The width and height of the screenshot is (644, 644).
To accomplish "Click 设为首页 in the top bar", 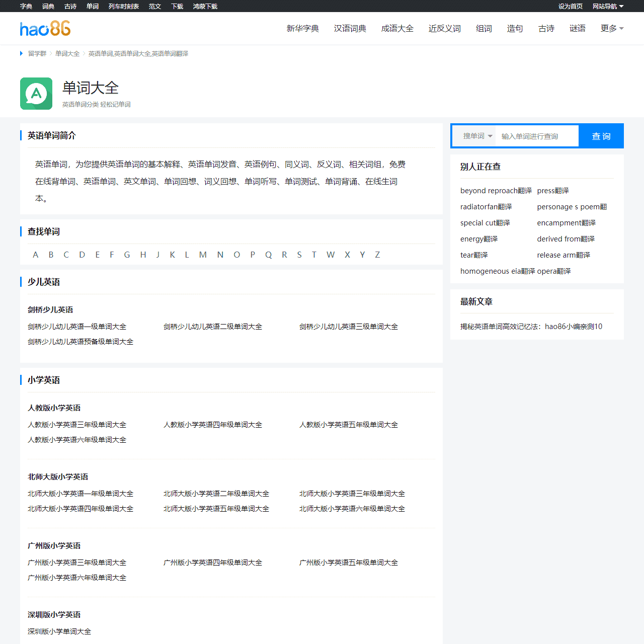I will pos(570,7).
